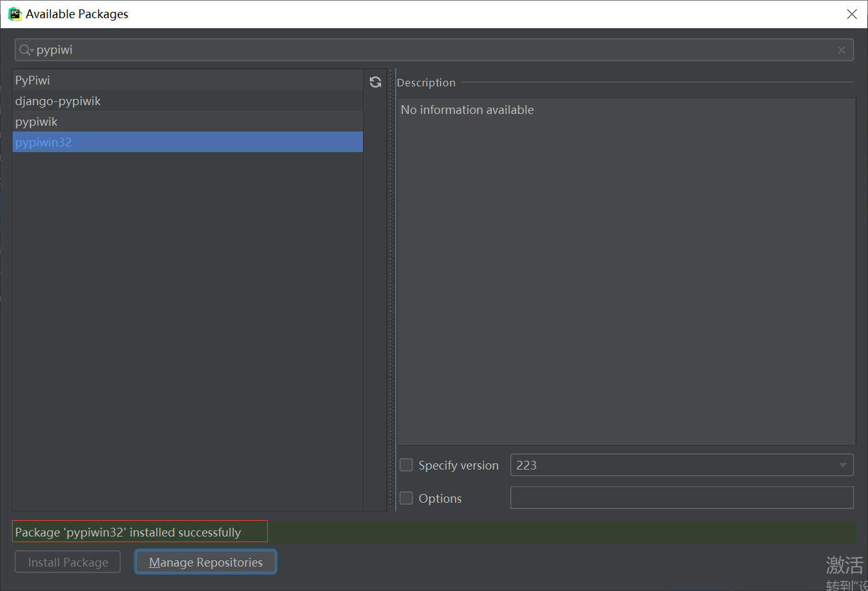Screen dimensions: 868x591
Task: Click the search magnifier history icon
Action: click(x=26, y=50)
